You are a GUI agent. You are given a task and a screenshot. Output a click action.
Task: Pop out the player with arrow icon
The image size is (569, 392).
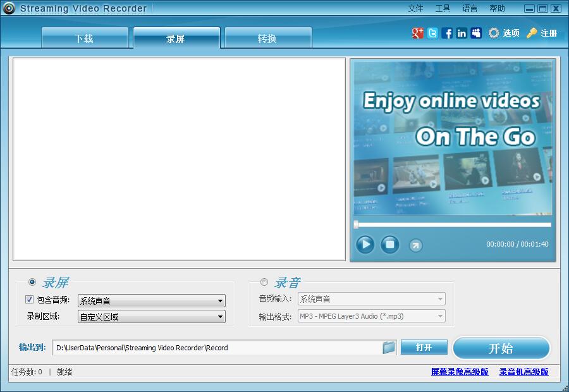(415, 246)
